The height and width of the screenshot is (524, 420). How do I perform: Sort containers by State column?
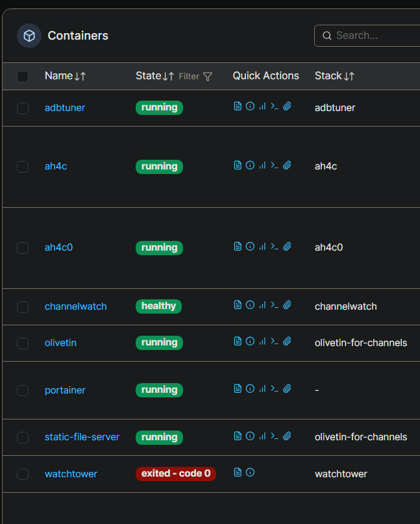(154, 76)
